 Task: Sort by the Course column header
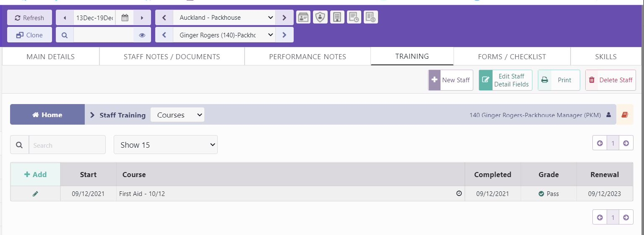click(x=290, y=175)
